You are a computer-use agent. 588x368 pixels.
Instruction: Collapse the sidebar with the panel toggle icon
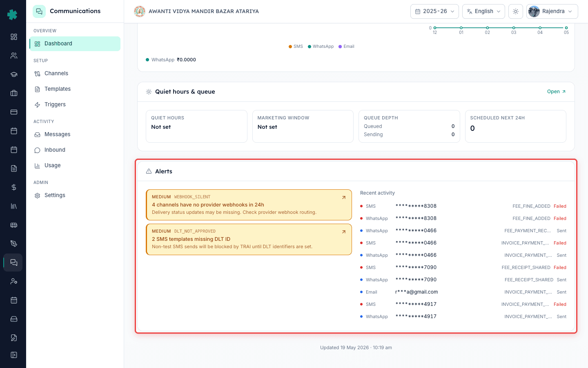click(x=14, y=355)
